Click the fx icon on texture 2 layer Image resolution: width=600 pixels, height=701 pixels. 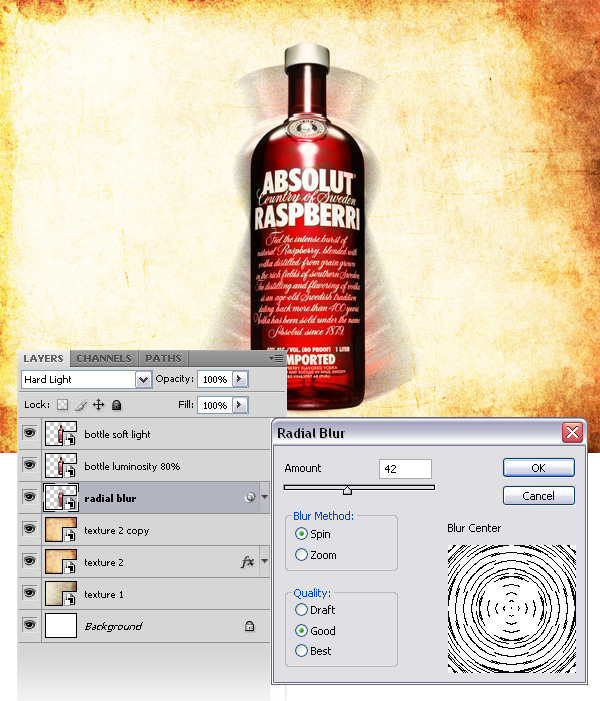(x=247, y=562)
